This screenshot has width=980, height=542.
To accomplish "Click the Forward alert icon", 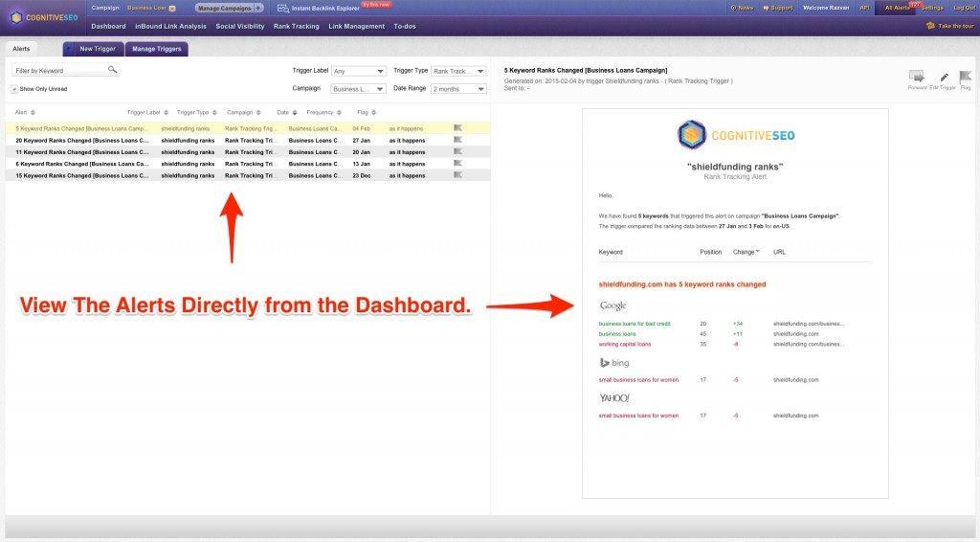I will pos(916,78).
